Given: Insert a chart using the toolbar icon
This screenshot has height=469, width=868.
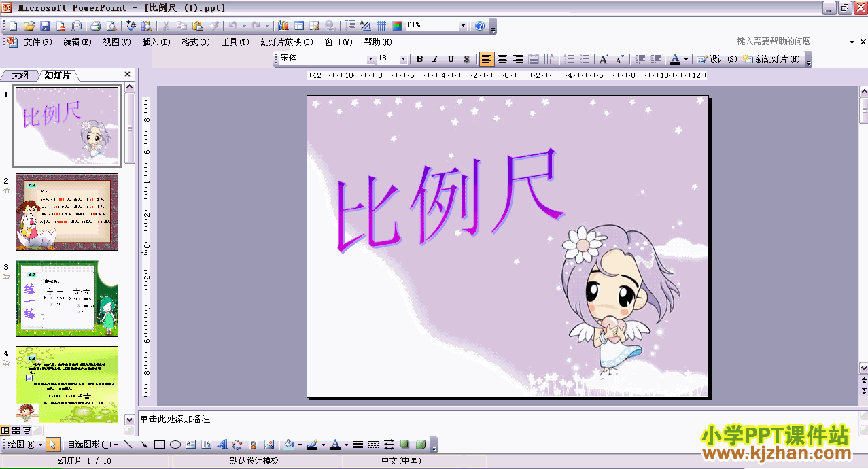Looking at the screenshot, I should (283, 26).
